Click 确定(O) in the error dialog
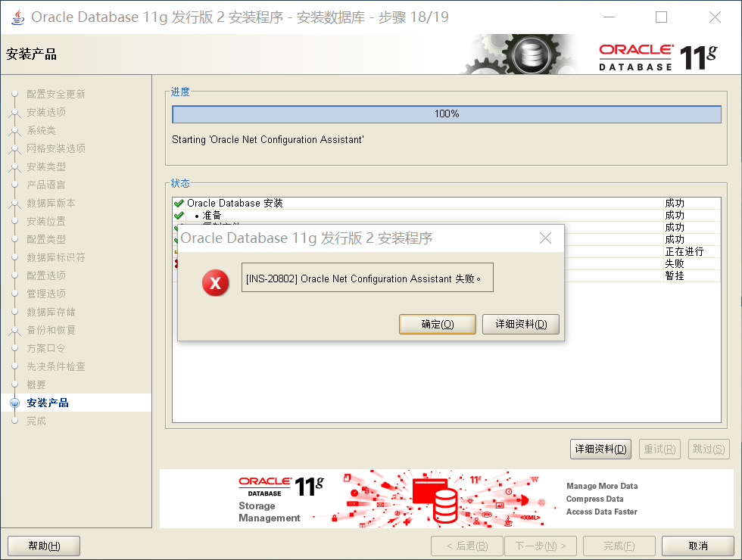 click(438, 324)
